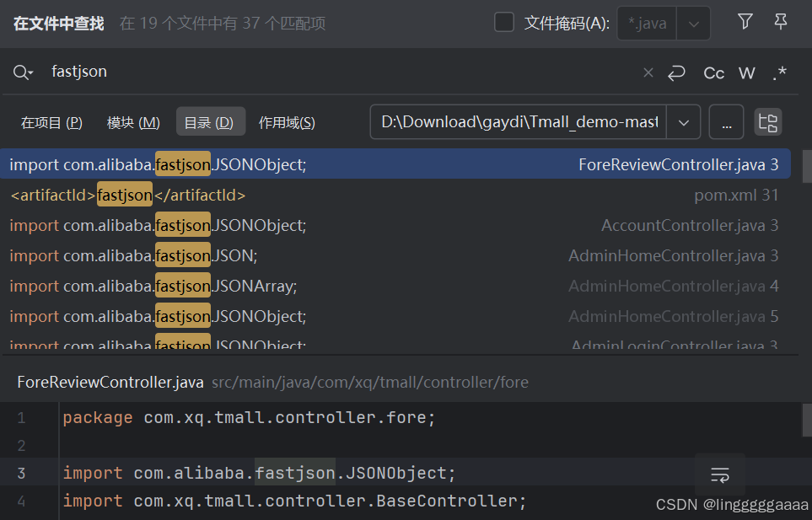
Task: Click BaseController import on line 4
Action: tap(294, 501)
